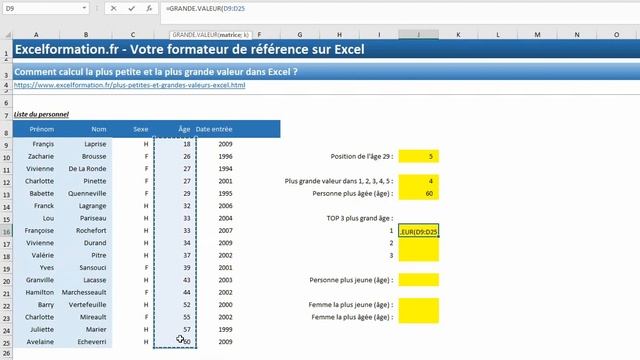
Task: Select the cell containing 'Marchesseault'
Action: pos(86,292)
